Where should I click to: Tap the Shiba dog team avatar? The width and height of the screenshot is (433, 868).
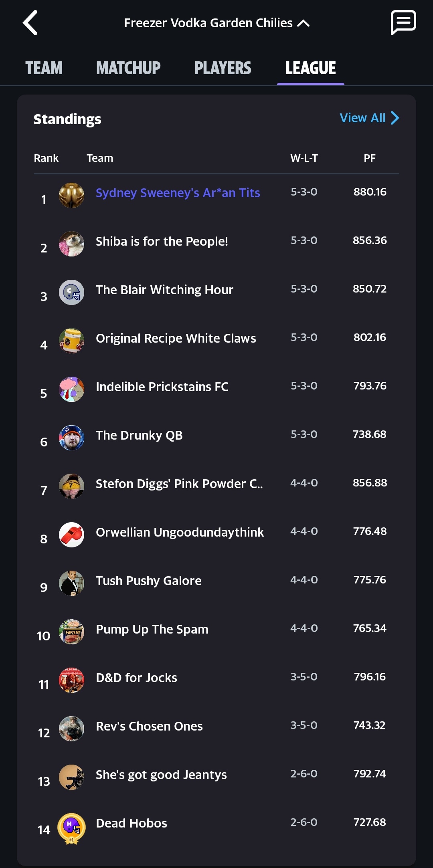(x=71, y=244)
